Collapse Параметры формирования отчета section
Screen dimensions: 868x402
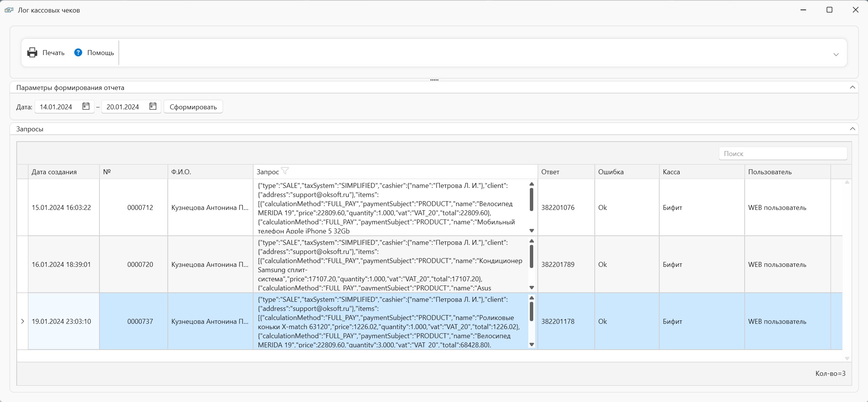click(x=852, y=87)
